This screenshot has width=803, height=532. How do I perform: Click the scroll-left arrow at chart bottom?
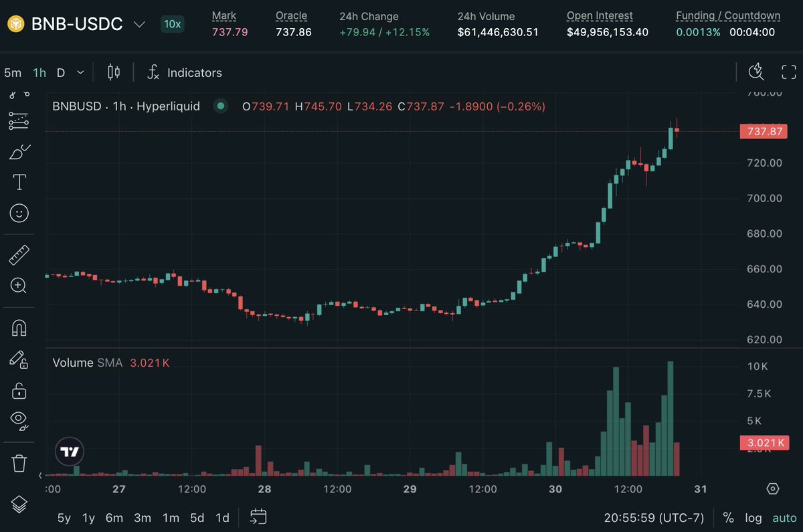click(x=41, y=475)
